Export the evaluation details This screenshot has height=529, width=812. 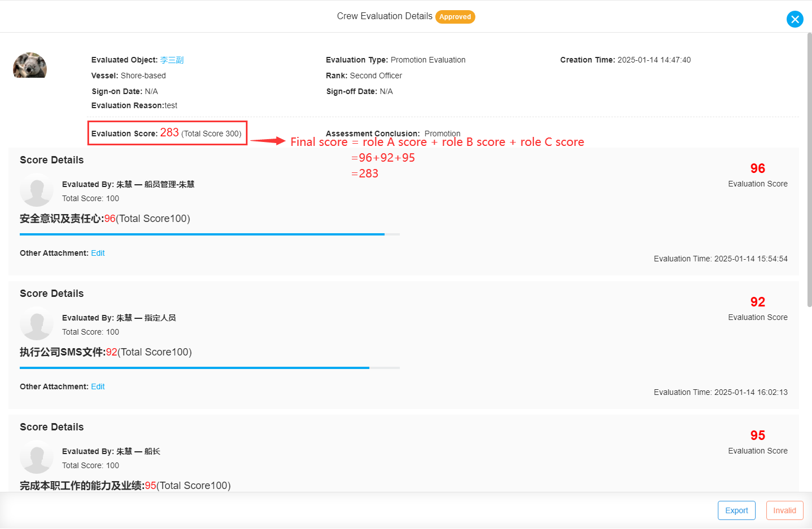click(736, 510)
